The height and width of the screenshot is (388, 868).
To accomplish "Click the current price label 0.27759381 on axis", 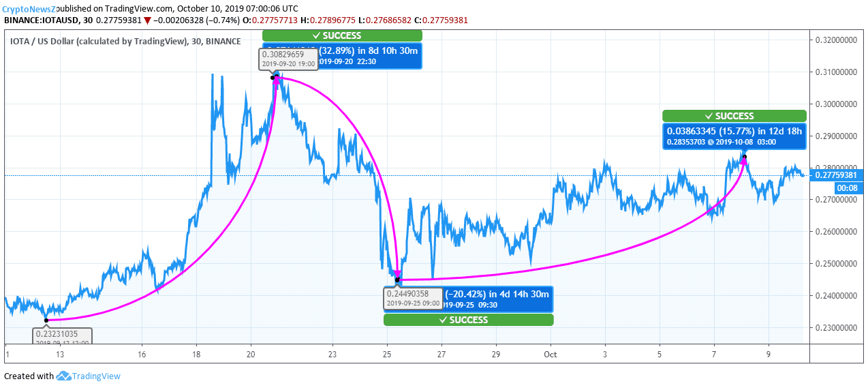I will point(837,175).
